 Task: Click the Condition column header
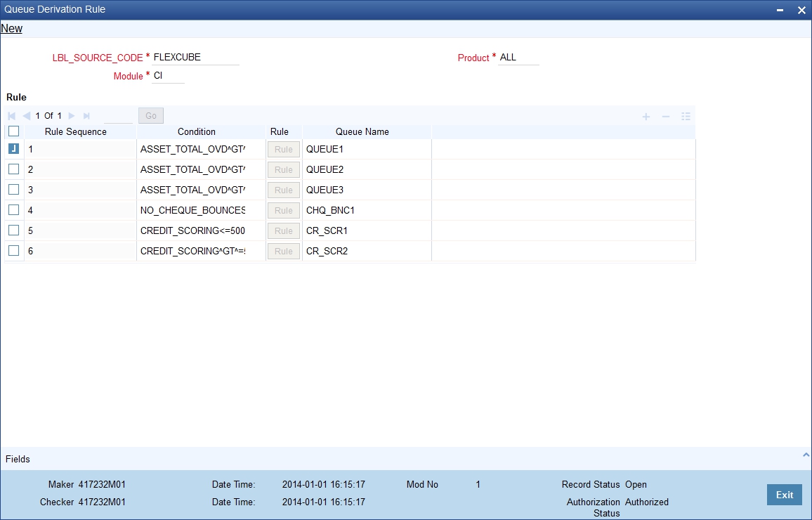[196, 131]
